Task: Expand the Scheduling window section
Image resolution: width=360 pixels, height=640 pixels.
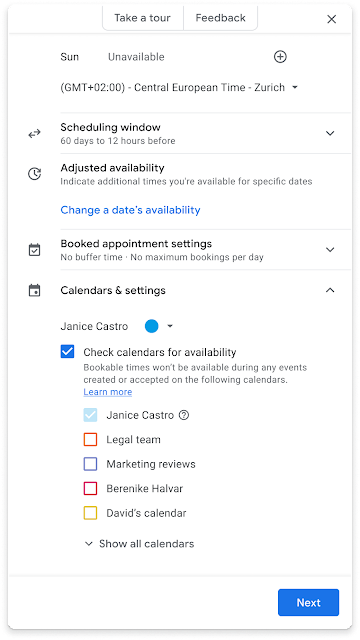Action: tap(330, 133)
